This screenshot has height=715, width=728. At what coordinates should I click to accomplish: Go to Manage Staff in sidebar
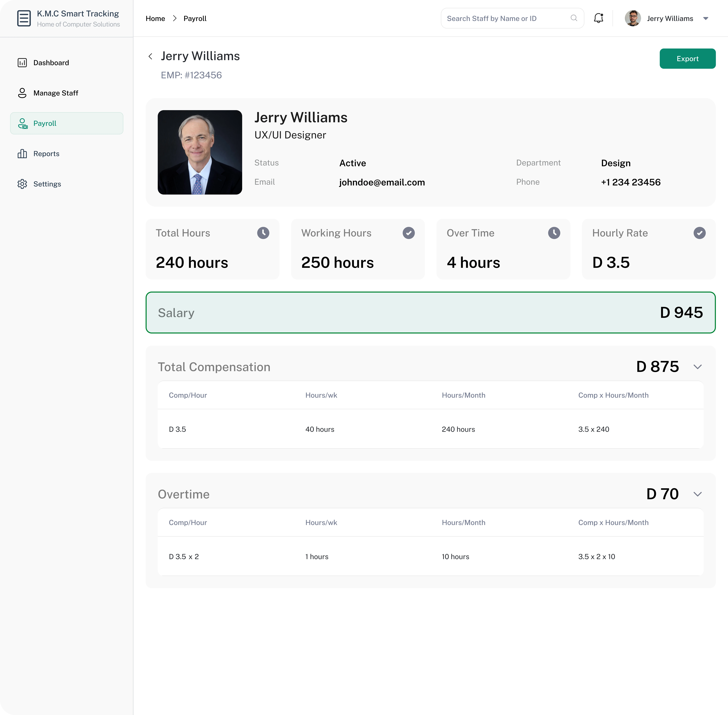point(56,93)
